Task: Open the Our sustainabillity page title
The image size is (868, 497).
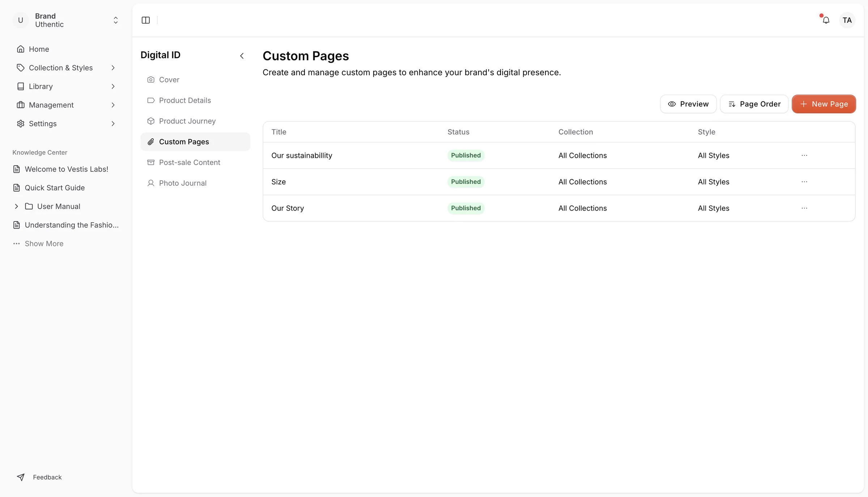Action: click(x=302, y=155)
